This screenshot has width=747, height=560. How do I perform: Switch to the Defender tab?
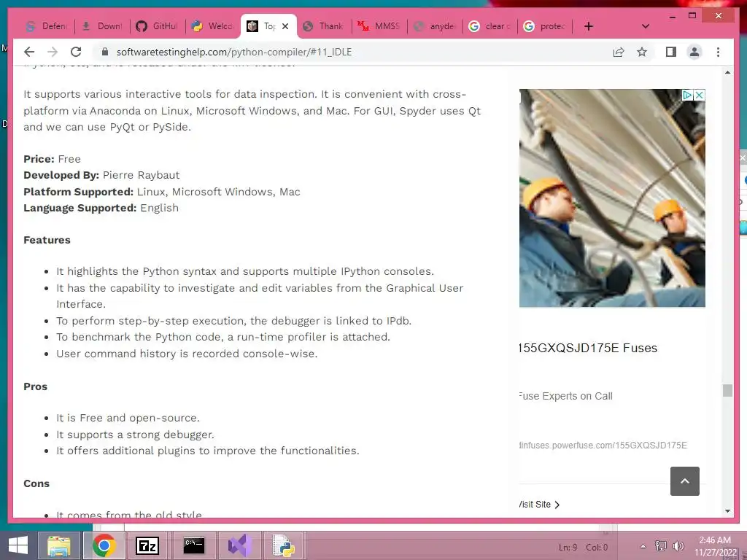[x=47, y=26]
